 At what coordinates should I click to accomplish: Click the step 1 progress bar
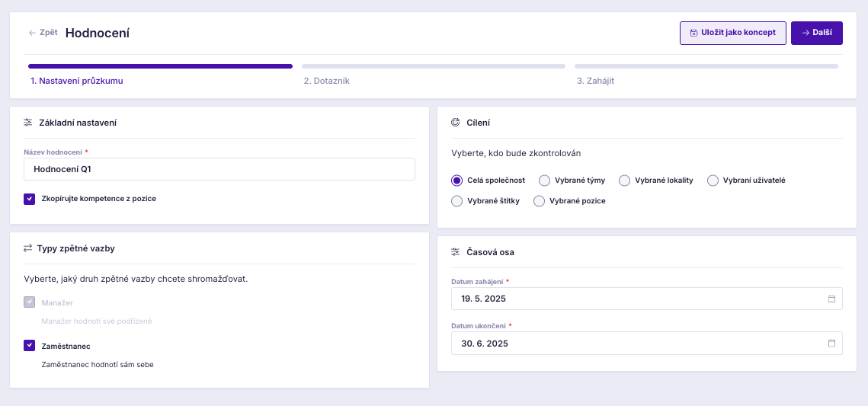click(x=161, y=66)
